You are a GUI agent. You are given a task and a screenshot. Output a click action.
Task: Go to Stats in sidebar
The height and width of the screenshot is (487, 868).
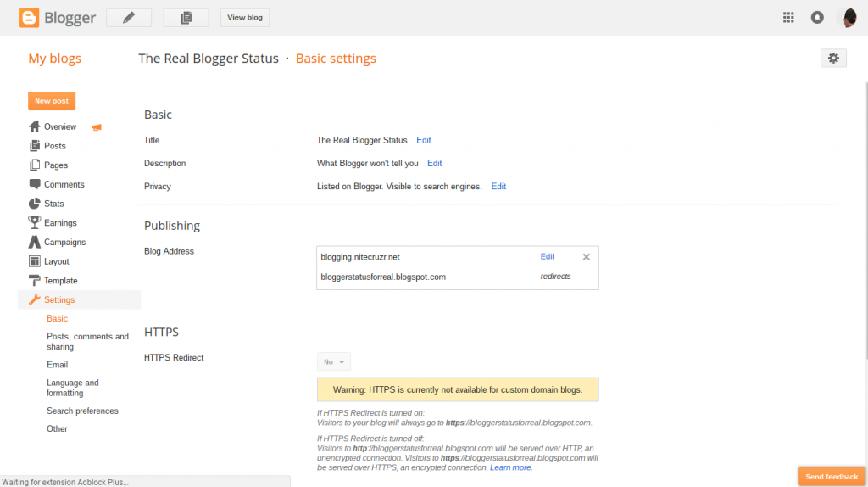pos(53,204)
